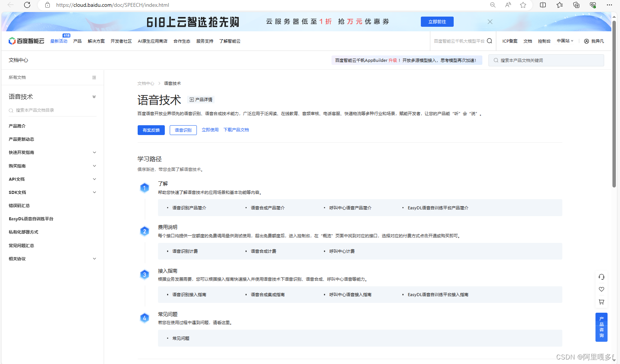This screenshot has height=364, width=620.
Task: Open 私有化部署方式 in sidebar
Action: coord(23,232)
